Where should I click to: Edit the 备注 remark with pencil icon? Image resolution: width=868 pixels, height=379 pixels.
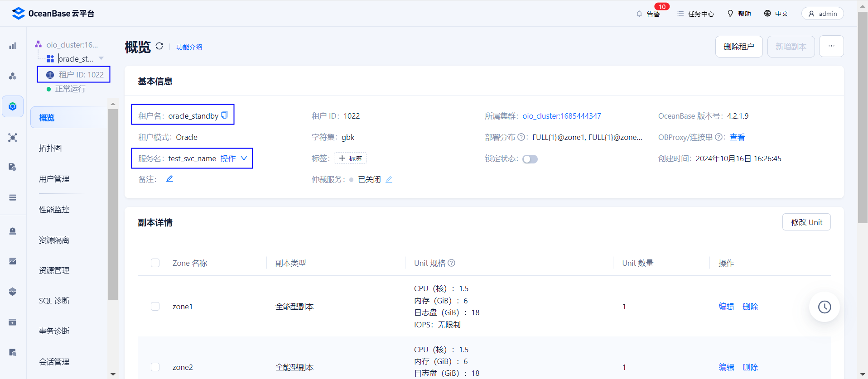(170, 179)
